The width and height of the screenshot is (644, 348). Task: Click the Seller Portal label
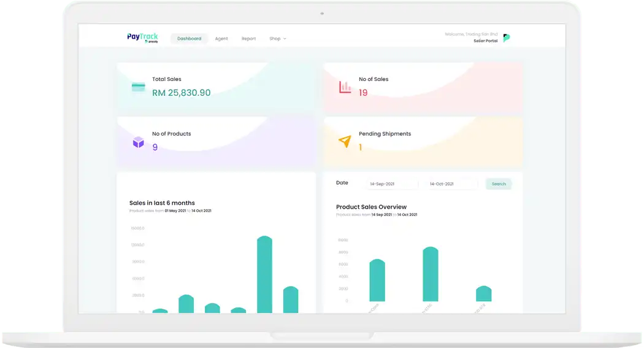[486, 41]
